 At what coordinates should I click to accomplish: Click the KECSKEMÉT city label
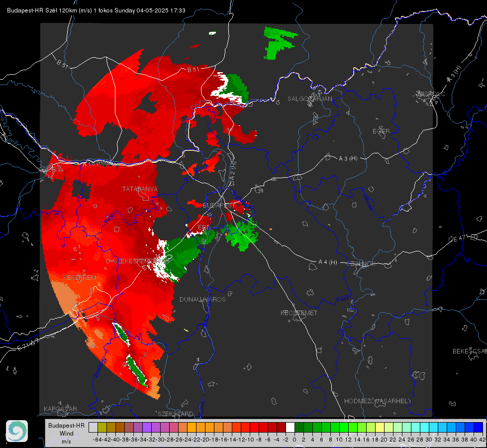coord(299,313)
